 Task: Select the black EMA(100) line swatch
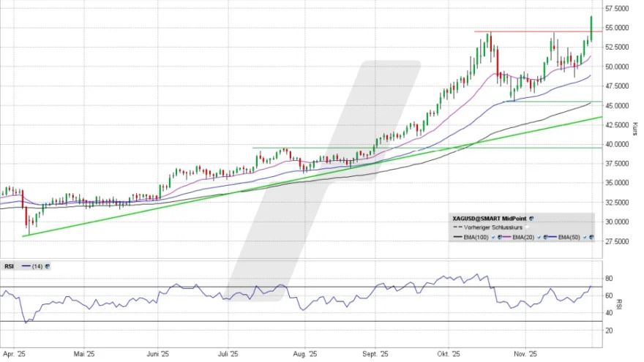pyautogui.click(x=457, y=237)
